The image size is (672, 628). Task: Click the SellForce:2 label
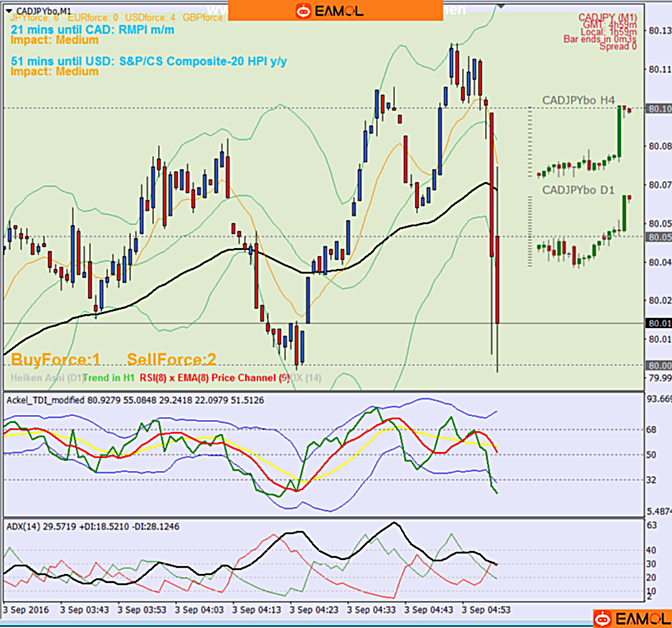(171, 359)
